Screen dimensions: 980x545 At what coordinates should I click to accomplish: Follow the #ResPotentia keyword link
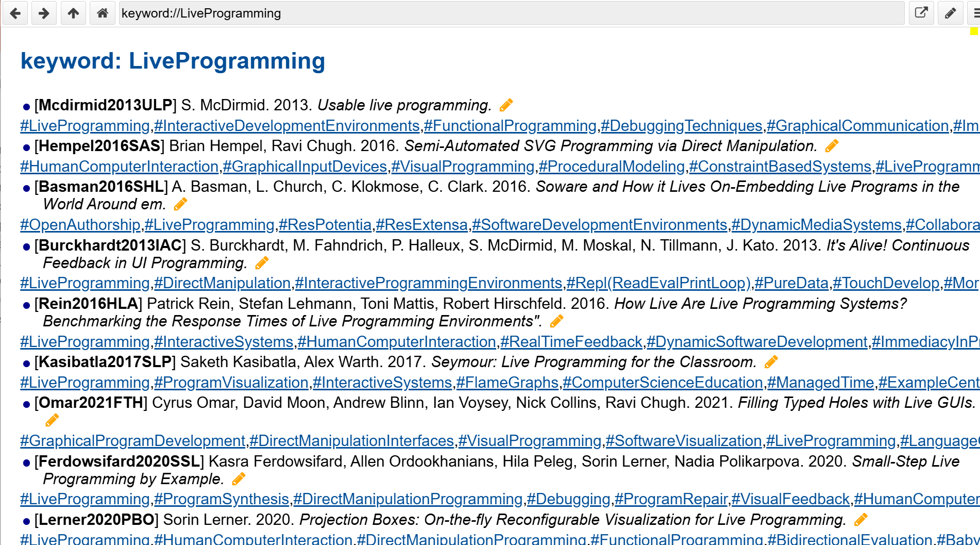click(325, 225)
